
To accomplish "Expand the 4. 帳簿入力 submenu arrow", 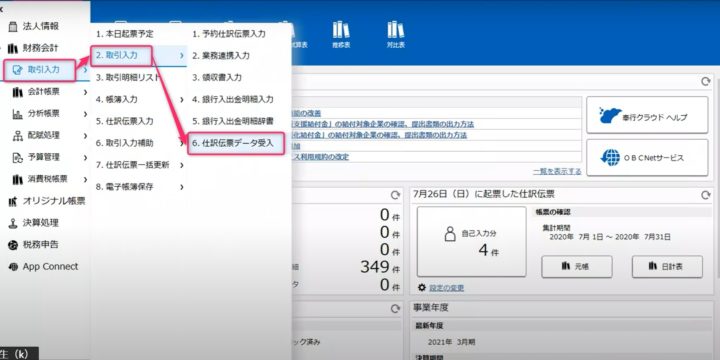I will click(182, 100).
